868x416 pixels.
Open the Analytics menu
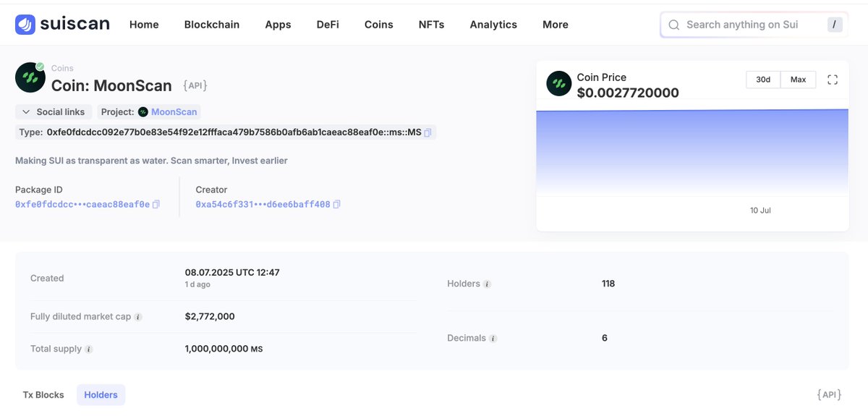coord(493,25)
